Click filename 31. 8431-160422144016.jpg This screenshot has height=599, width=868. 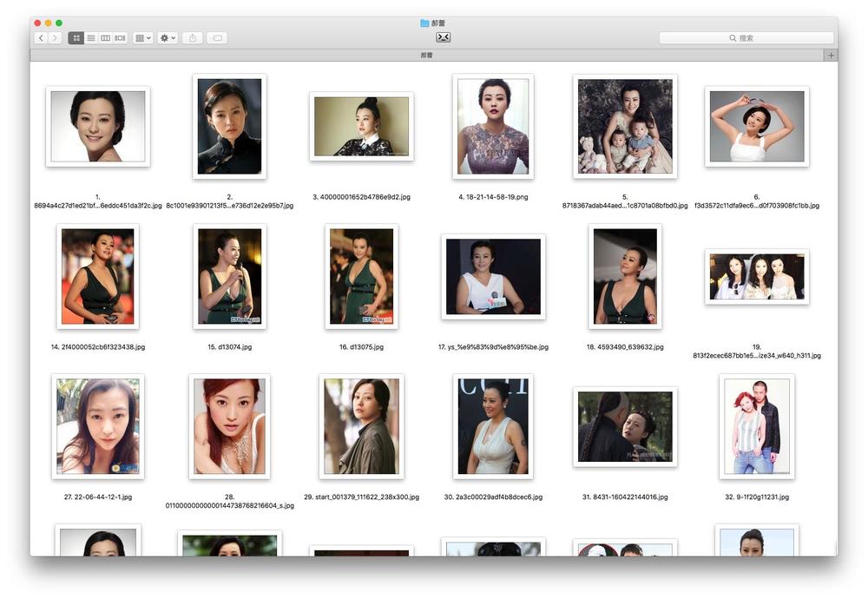coord(625,497)
